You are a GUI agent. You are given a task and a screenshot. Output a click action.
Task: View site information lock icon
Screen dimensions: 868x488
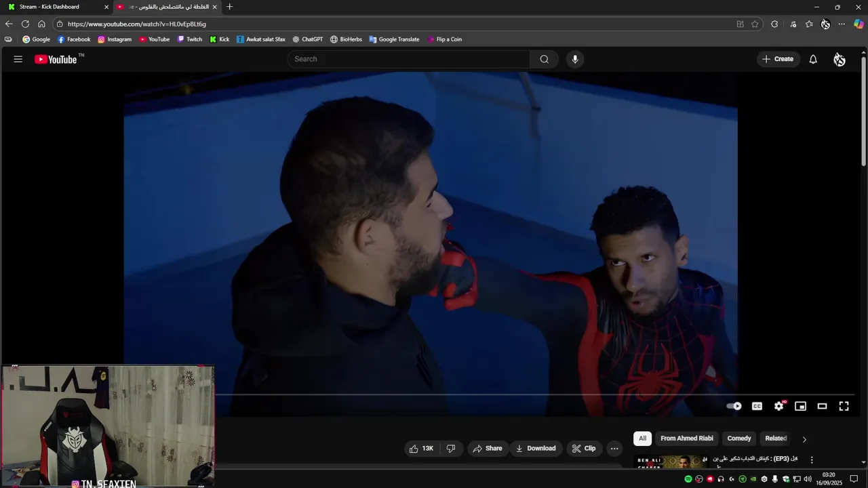click(x=60, y=24)
